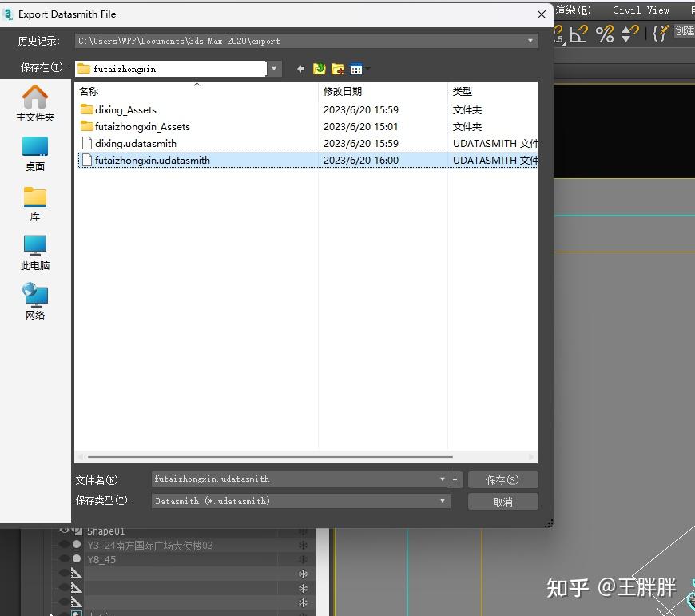Expand the 文件名 filename dropdown arrow
The height and width of the screenshot is (616, 695).
pos(442,479)
